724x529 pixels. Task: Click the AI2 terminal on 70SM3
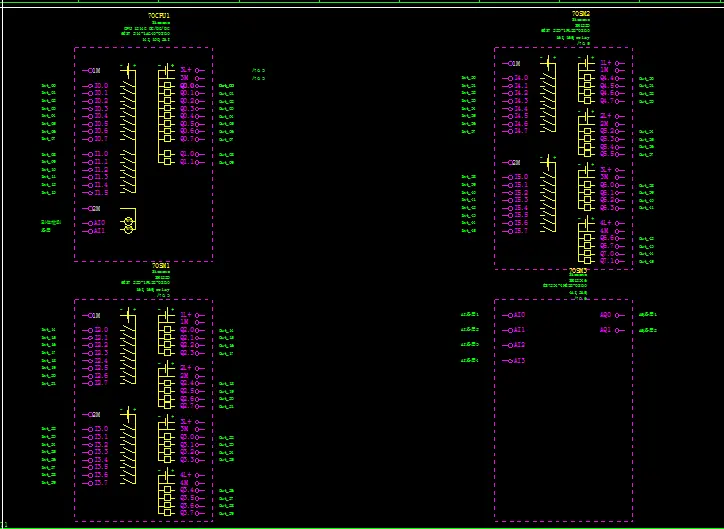click(517, 345)
